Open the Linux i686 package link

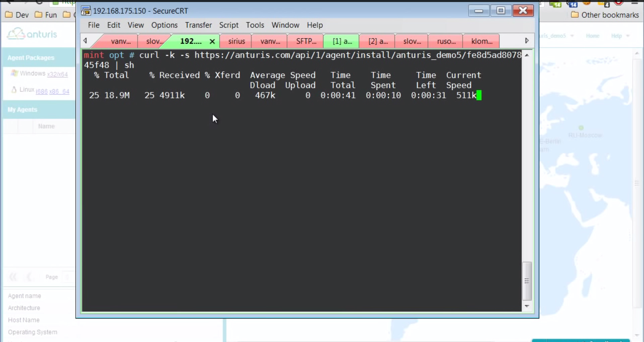tap(42, 91)
